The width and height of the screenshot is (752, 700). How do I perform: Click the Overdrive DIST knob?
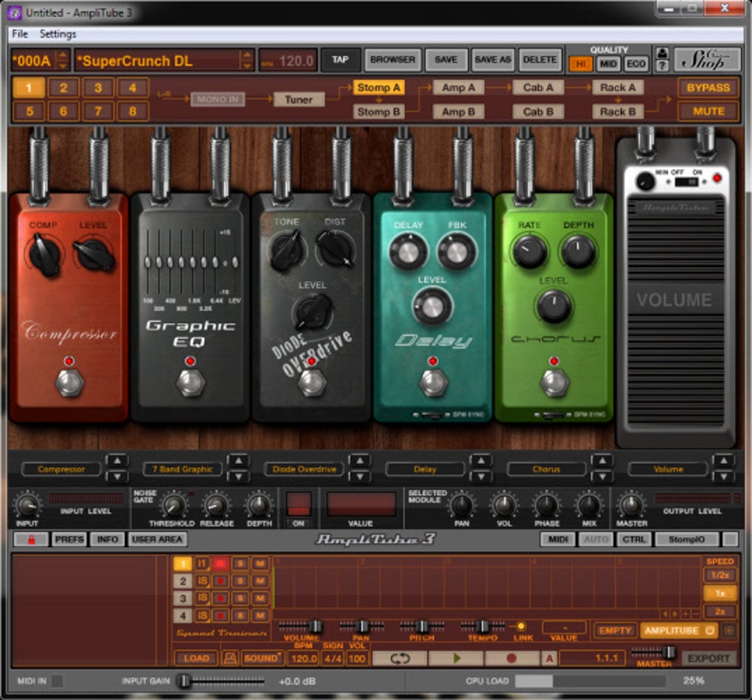pos(335,249)
